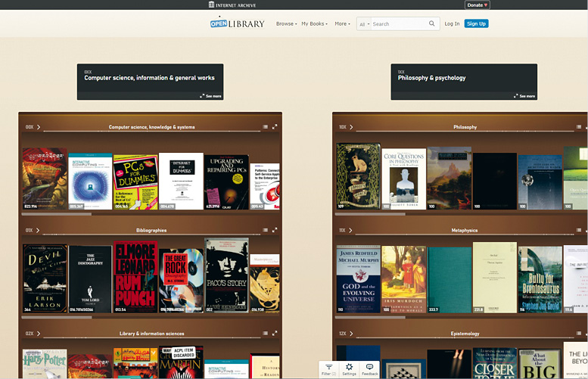Screen dimensions: 588x379
Task: Click the Internet Archive logo icon
Action: [211, 5]
